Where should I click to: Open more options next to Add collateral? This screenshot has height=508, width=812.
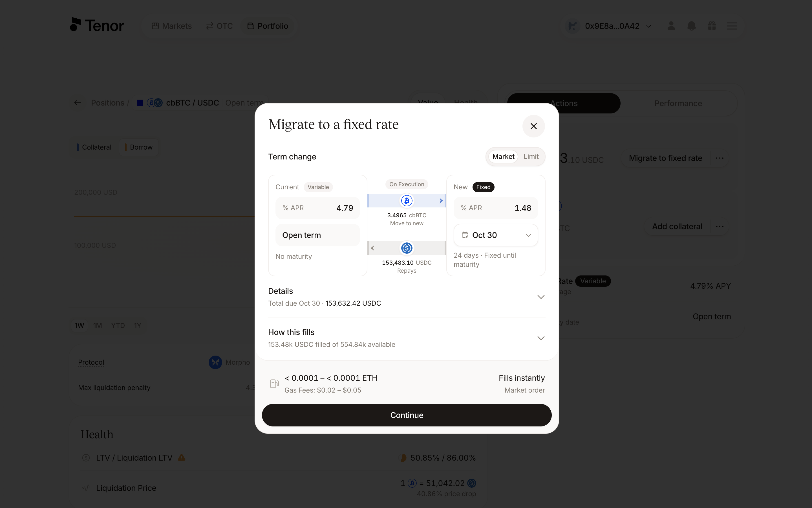(720, 226)
